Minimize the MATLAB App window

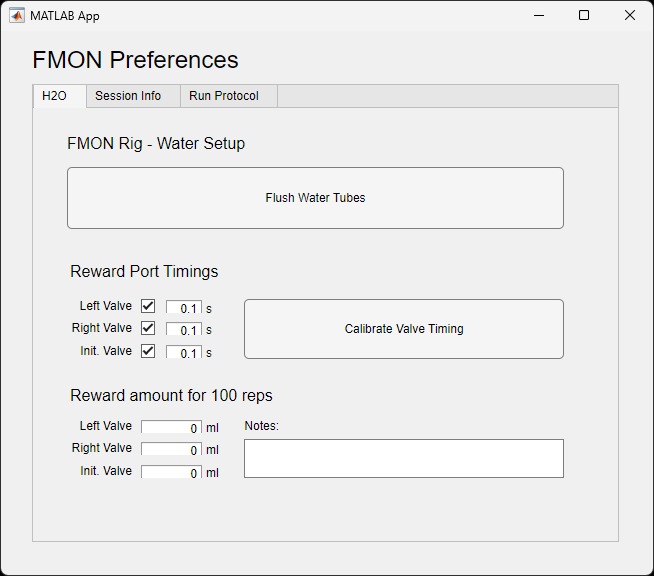(x=539, y=15)
